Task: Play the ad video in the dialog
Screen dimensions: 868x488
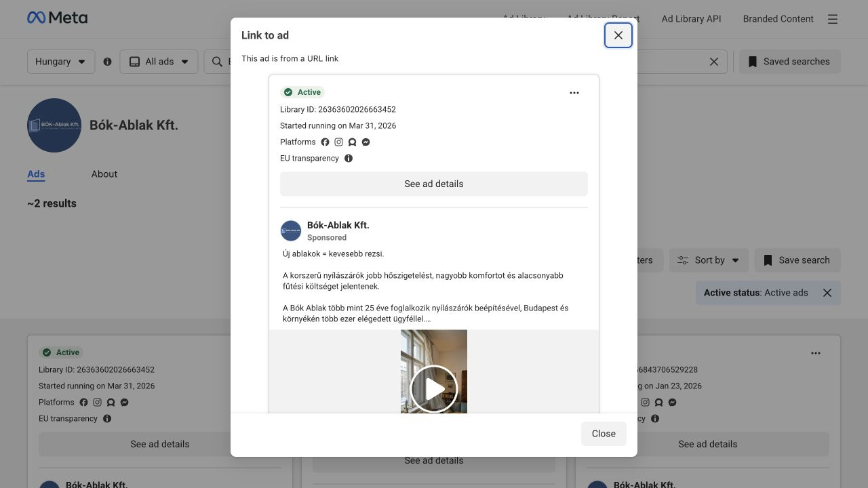Action: 434,389
